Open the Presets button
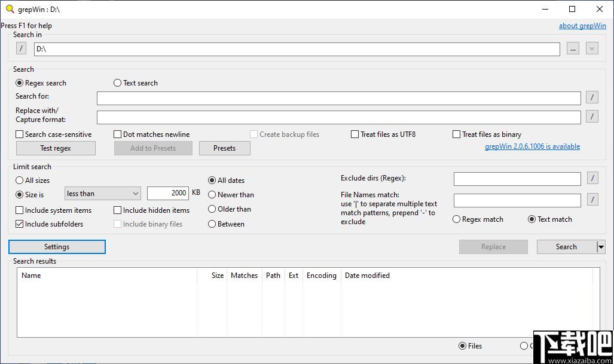The height and width of the screenshot is (364, 614). pos(224,148)
